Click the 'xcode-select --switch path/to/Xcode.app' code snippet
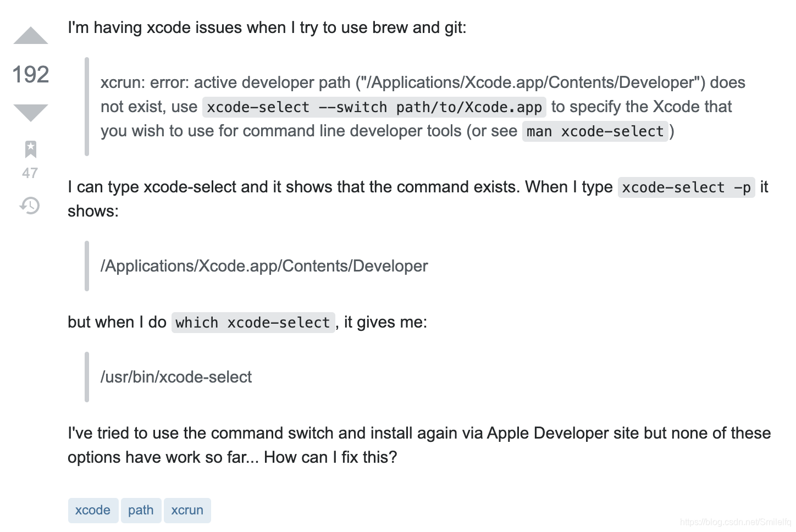 point(374,107)
